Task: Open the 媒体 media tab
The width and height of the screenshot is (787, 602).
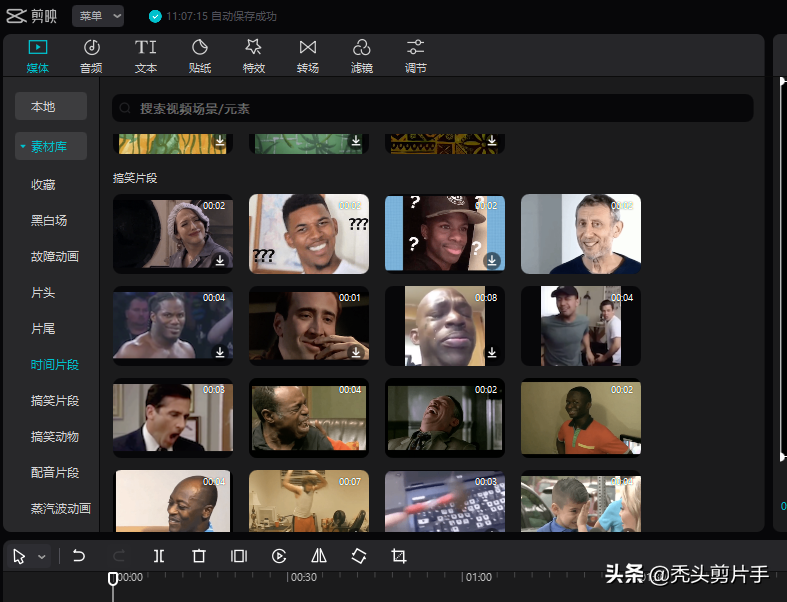Action: (38, 56)
